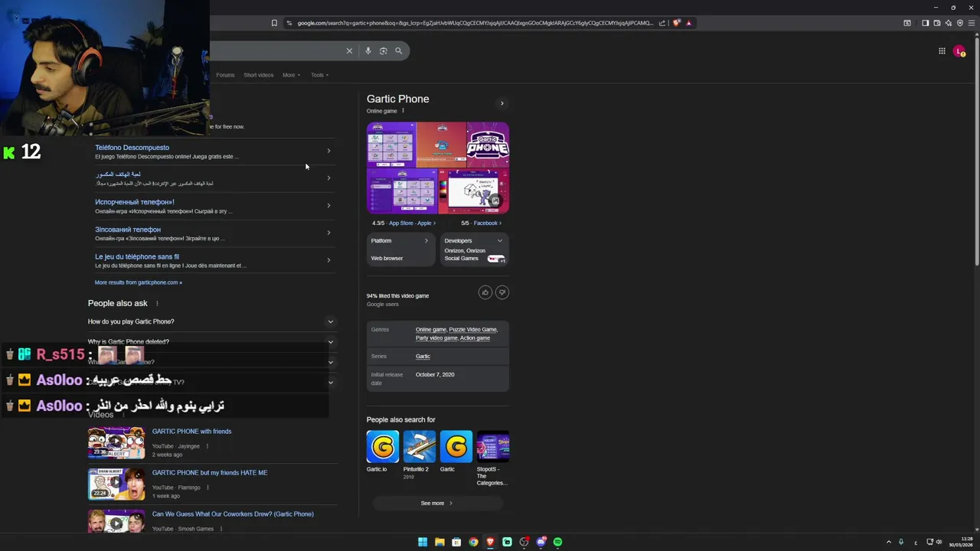The height and width of the screenshot is (551, 980).
Task: Expand the Зіпсований телефон result arrow
Action: 328,233
